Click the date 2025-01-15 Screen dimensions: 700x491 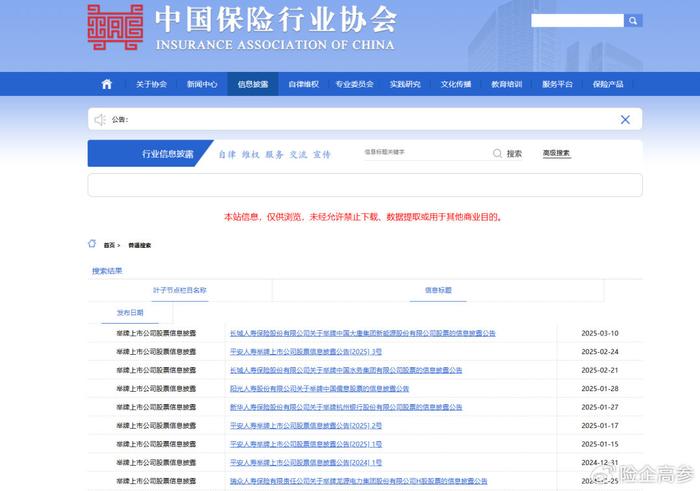[x=600, y=444]
